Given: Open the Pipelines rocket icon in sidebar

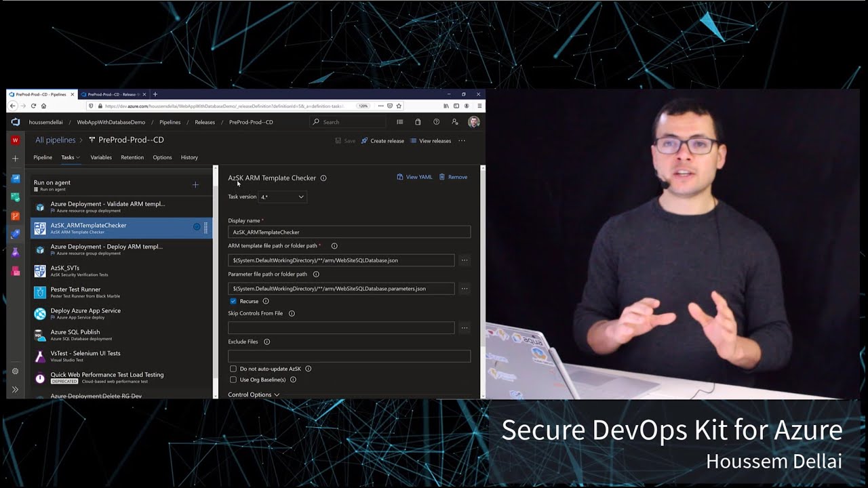Looking at the screenshot, I should pos(16,234).
